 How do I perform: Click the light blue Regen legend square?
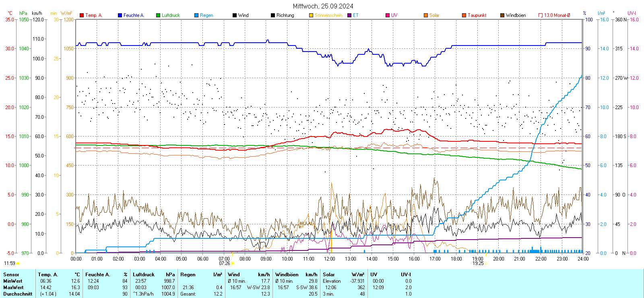click(196, 15)
